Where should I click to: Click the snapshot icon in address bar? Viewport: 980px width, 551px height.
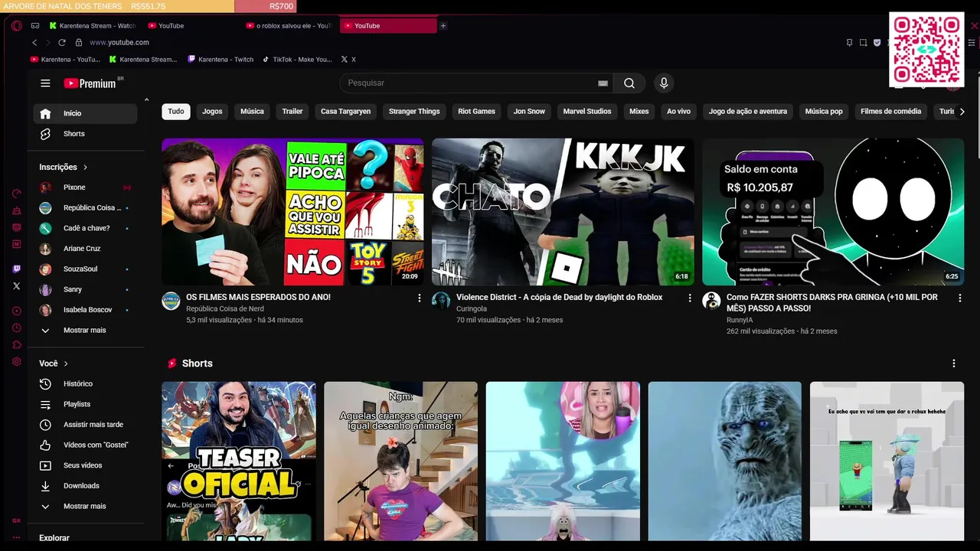(x=863, y=43)
